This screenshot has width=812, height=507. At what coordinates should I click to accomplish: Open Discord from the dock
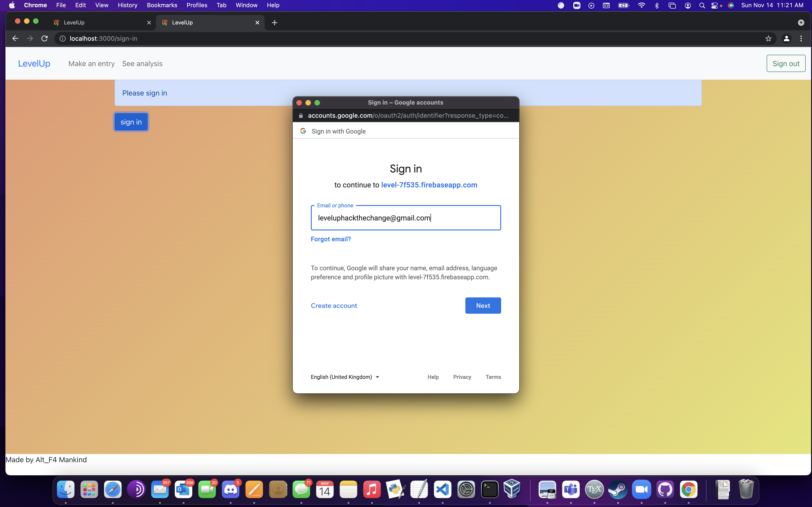(231, 490)
